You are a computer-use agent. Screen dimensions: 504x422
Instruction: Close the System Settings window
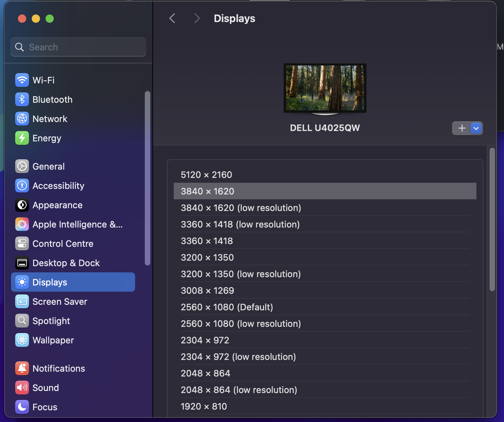(22, 19)
